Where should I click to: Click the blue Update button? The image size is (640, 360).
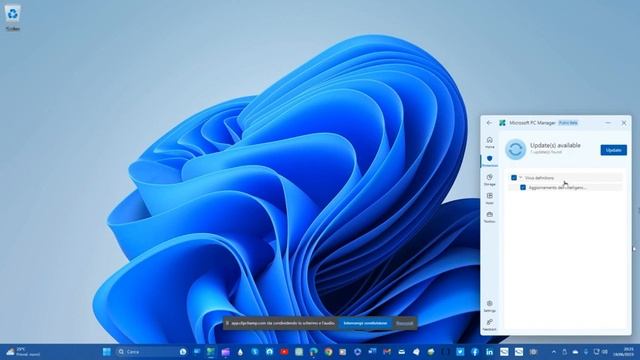click(x=613, y=150)
